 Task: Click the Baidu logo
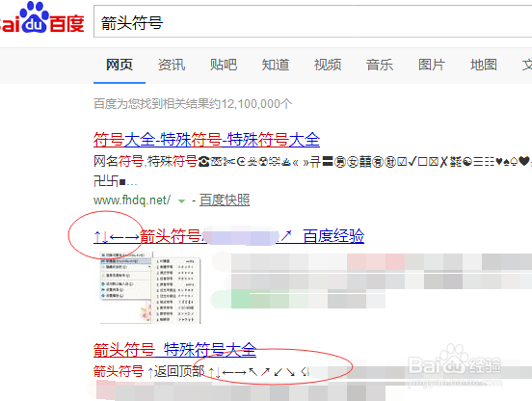[41, 18]
